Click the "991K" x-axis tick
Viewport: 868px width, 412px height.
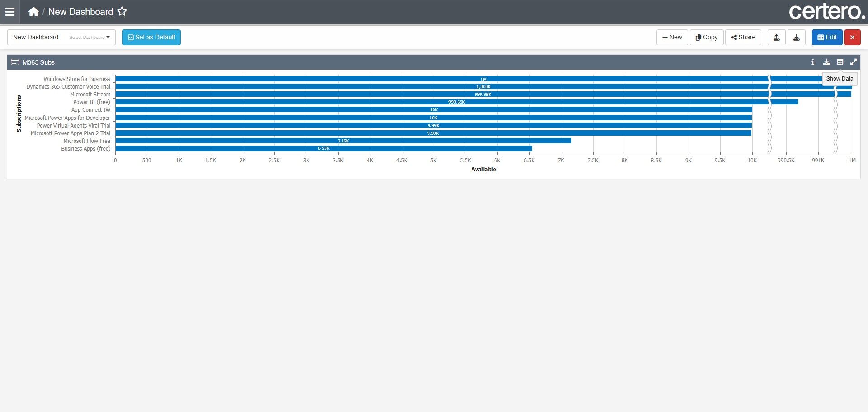click(x=818, y=161)
